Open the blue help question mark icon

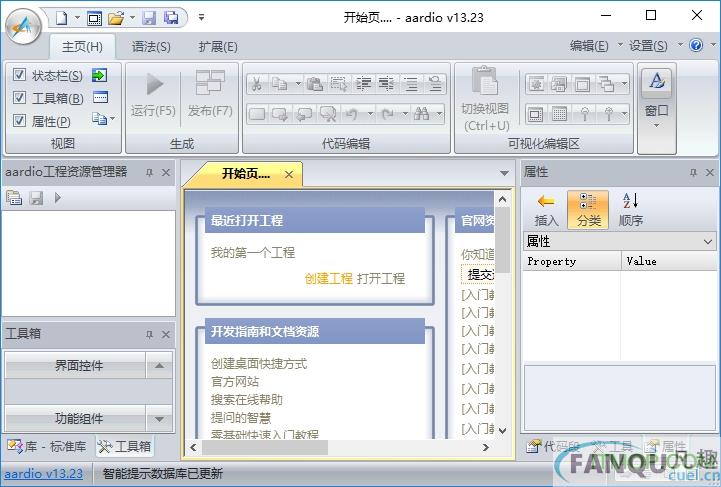pos(696,45)
